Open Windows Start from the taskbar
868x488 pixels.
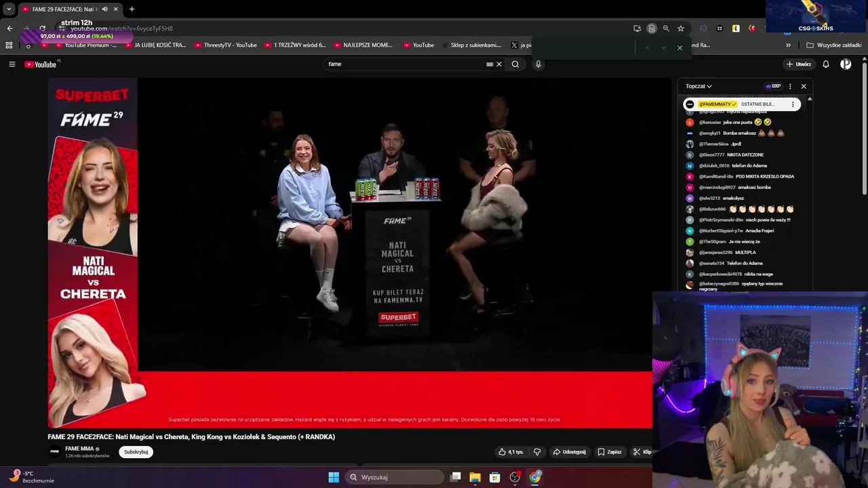(x=334, y=477)
